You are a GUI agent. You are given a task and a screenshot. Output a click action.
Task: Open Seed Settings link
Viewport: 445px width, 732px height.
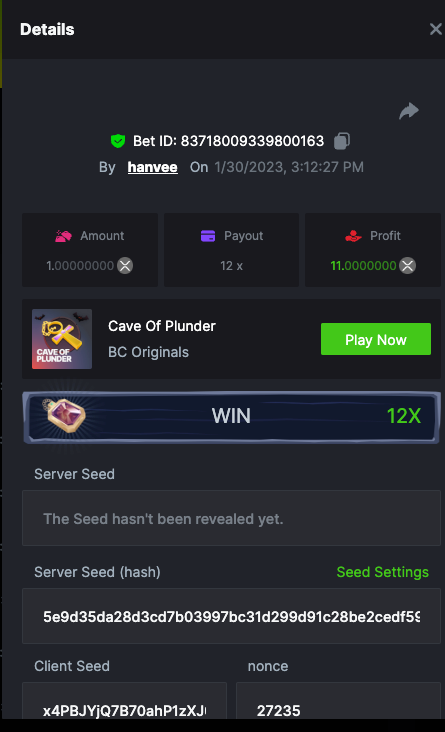point(382,572)
